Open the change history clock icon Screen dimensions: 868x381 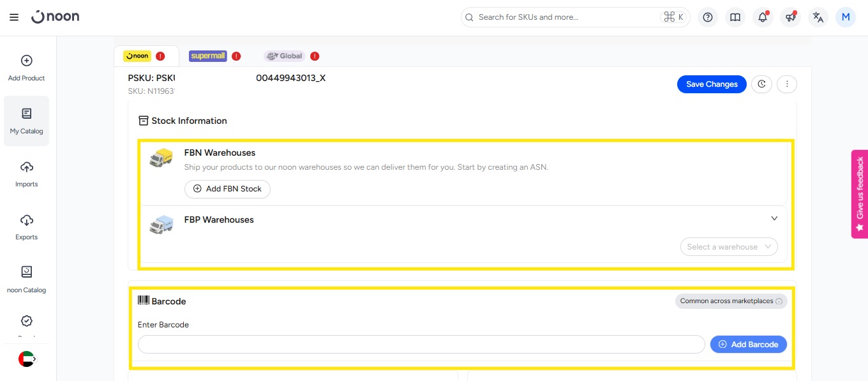click(761, 84)
